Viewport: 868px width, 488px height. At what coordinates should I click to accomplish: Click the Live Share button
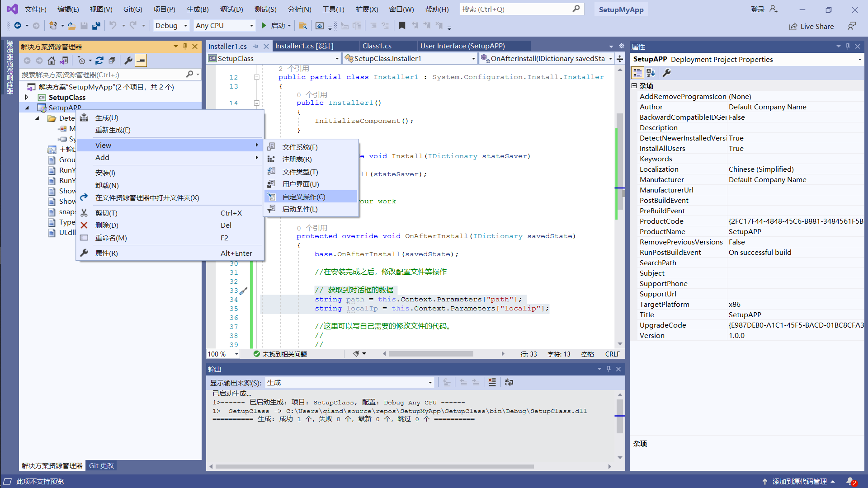tap(811, 27)
